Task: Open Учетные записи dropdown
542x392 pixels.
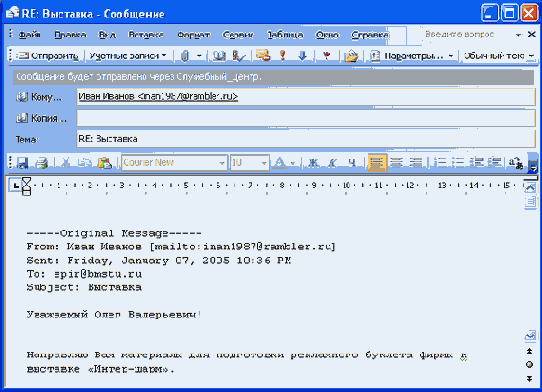Action: pos(128,56)
